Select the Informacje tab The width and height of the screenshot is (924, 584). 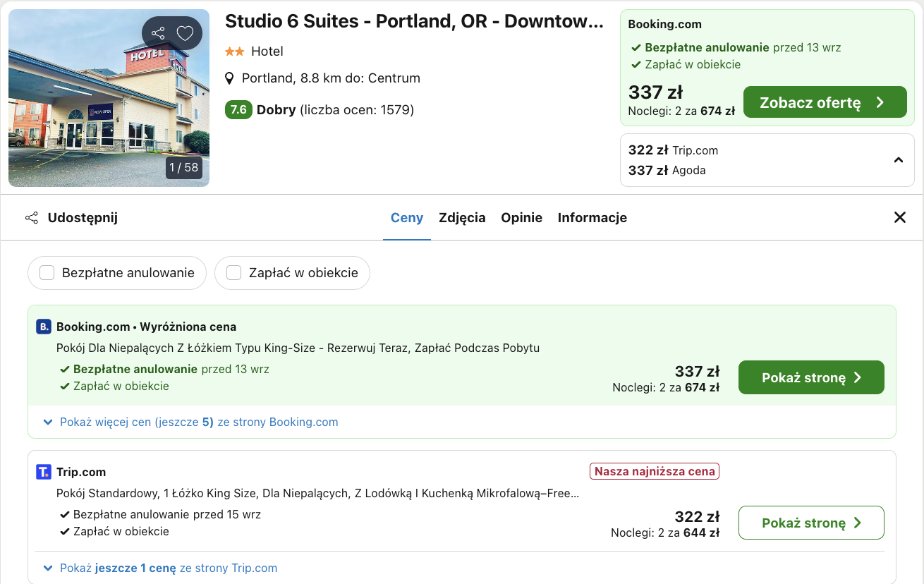click(x=592, y=218)
